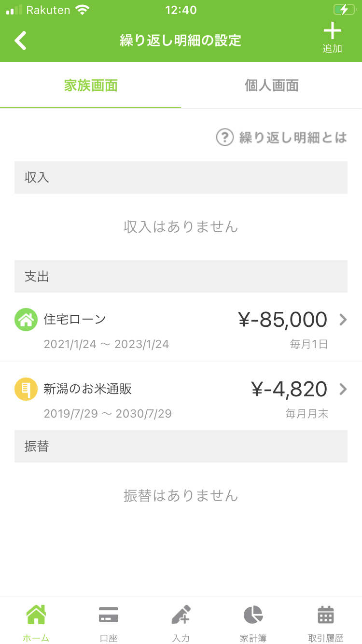Switch to 個人画面 tab
The width and height of the screenshot is (362, 644).
tap(272, 85)
